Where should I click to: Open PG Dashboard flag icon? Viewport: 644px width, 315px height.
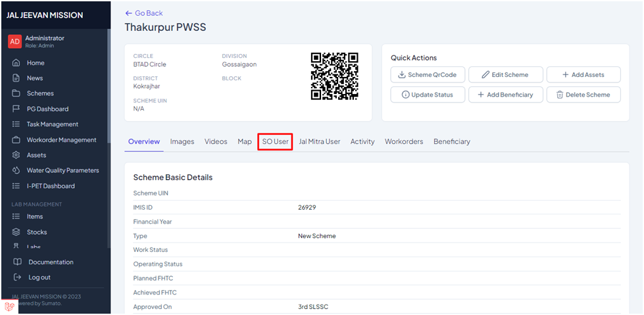coord(17,109)
